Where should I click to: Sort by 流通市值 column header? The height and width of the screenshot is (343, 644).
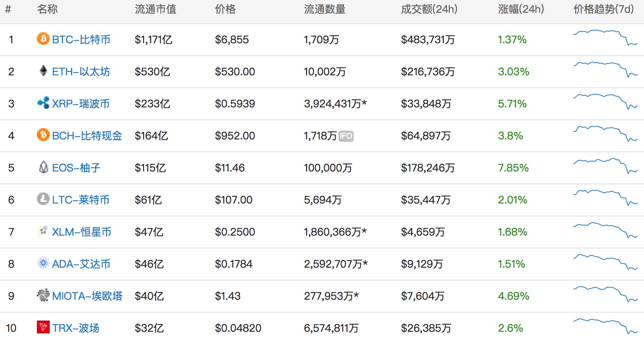(x=156, y=9)
